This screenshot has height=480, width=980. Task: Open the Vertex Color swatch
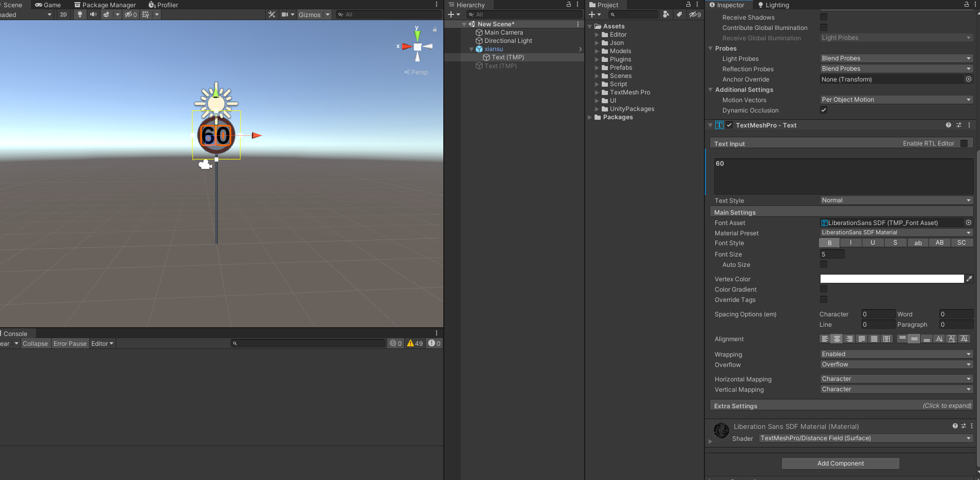point(891,279)
